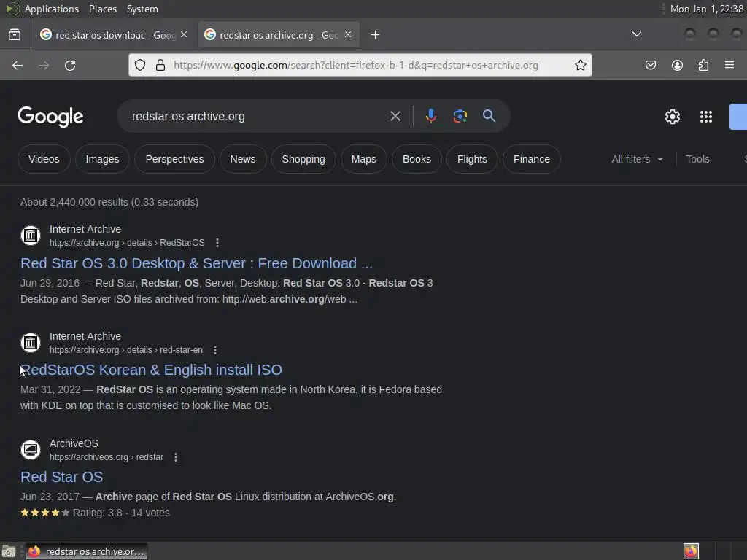Screen dimensions: 747x560
Task: Click the Google search text field
Action: pos(258,116)
